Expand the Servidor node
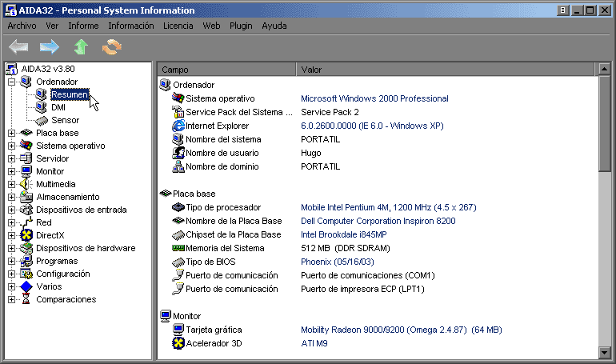Viewport: 616px width, 364px height. click(x=12, y=158)
